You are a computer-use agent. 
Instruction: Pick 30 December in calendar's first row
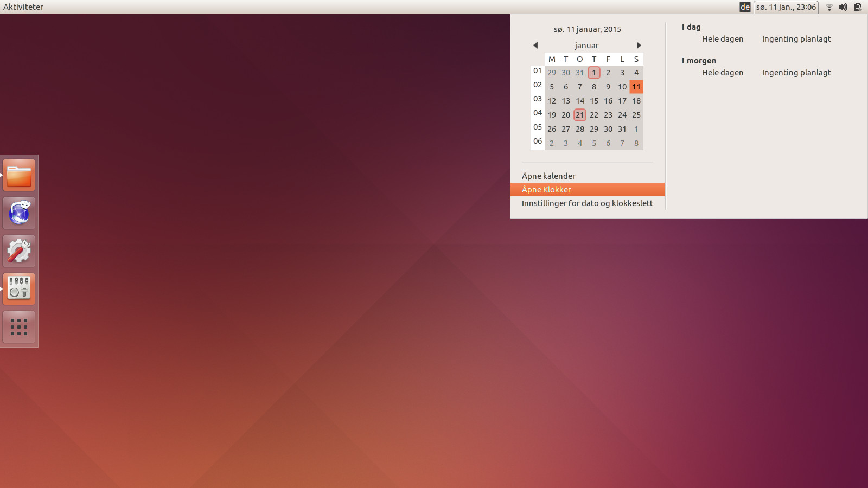(x=566, y=73)
